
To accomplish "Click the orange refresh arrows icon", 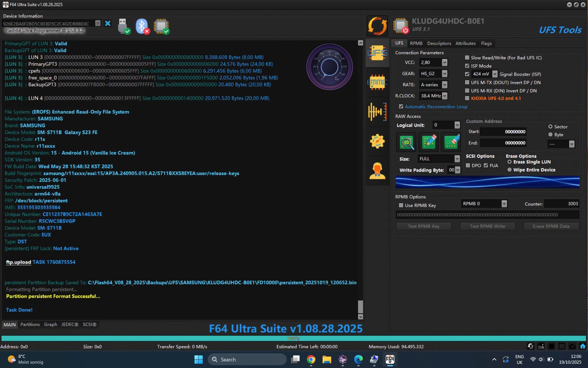I will (377, 26).
